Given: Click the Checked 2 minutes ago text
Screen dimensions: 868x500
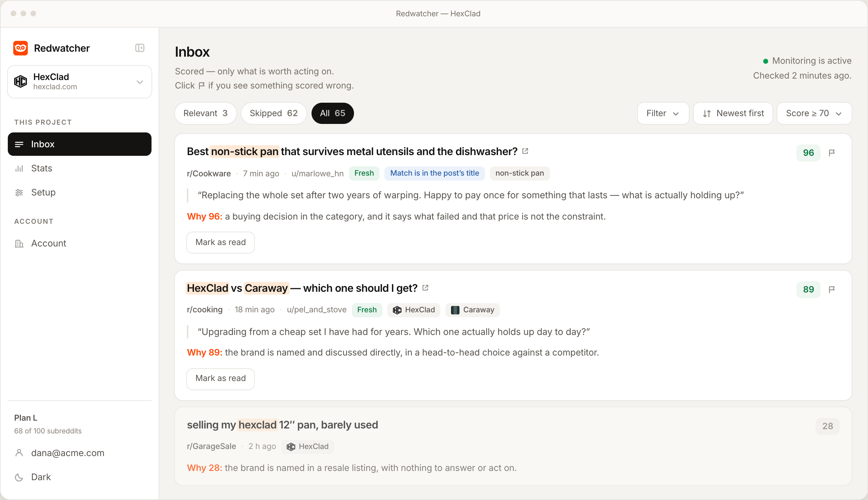Looking at the screenshot, I should [802, 76].
